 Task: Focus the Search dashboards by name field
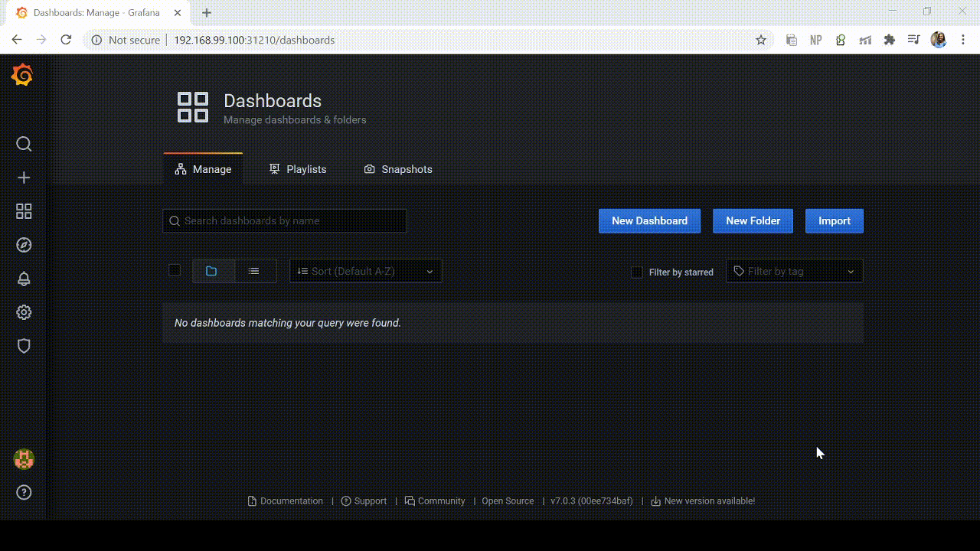point(285,220)
